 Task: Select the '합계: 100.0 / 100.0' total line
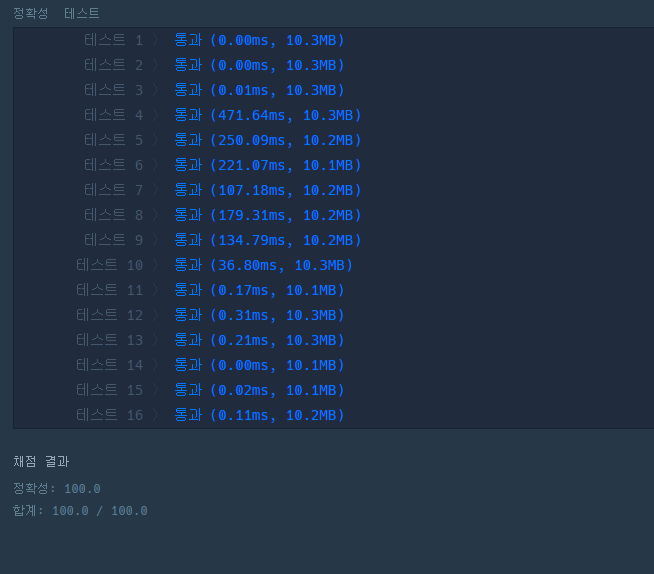tap(80, 511)
